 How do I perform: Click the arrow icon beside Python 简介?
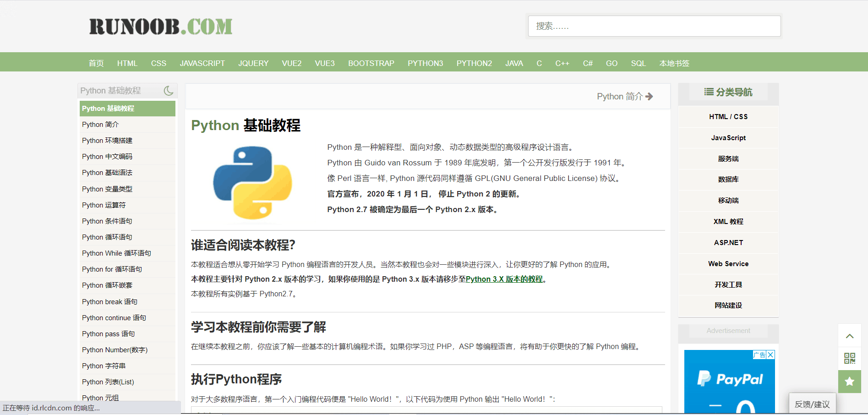coord(650,96)
